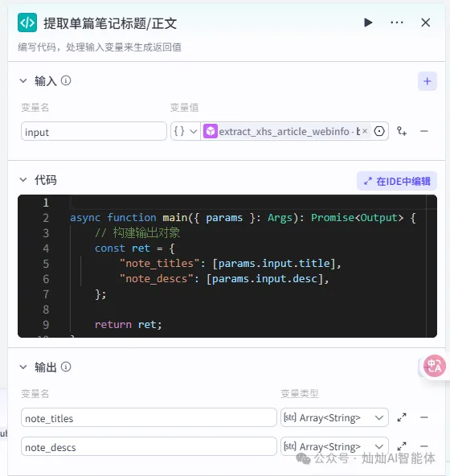Viewport: 450px width, 476px height.
Task: Click the async function main line
Action: pos(243,218)
